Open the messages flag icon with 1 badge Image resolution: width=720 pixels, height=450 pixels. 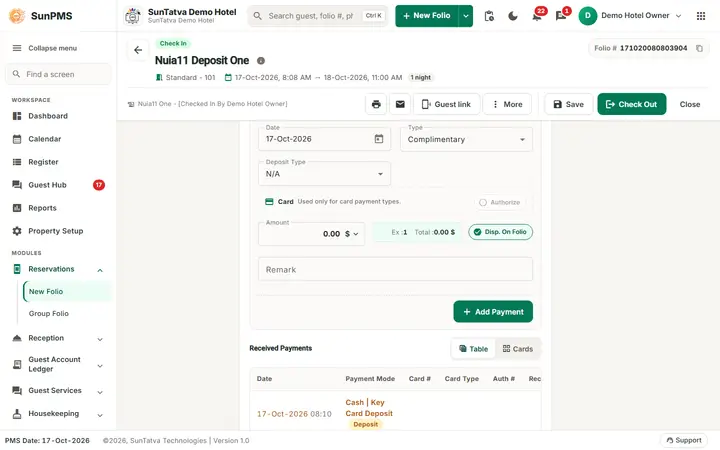tap(561, 17)
